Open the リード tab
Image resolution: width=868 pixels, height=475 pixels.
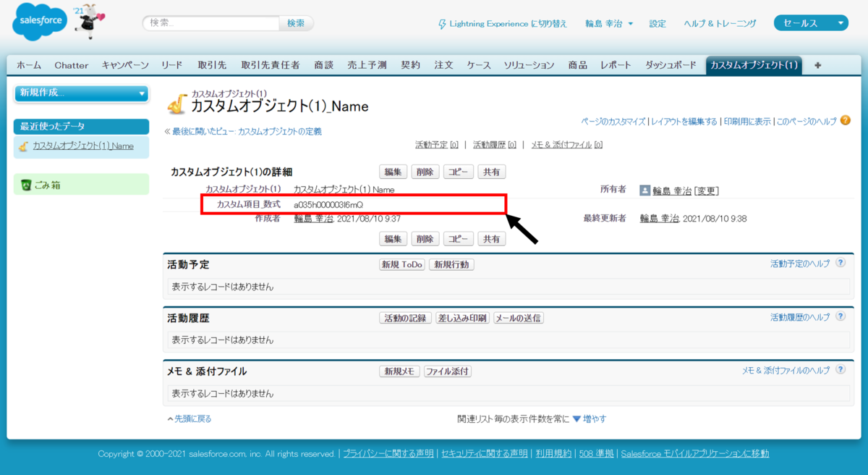(x=172, y=65)
